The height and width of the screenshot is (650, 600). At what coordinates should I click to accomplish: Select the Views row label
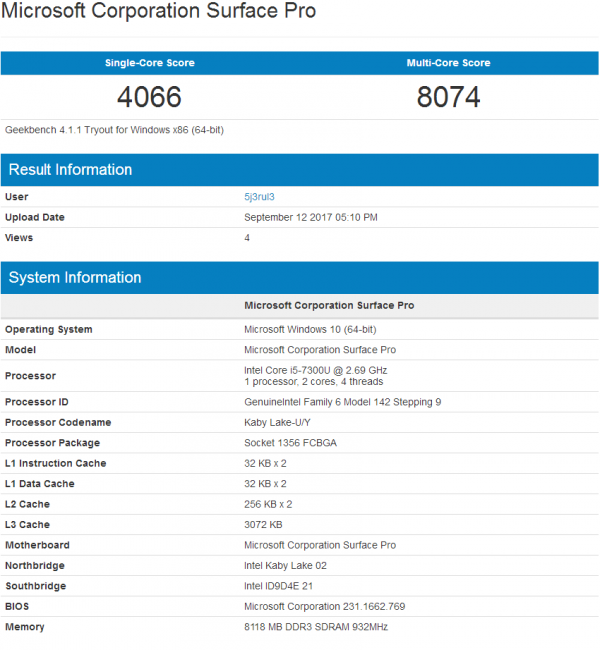pyautogui.click(x=19, y=238)
